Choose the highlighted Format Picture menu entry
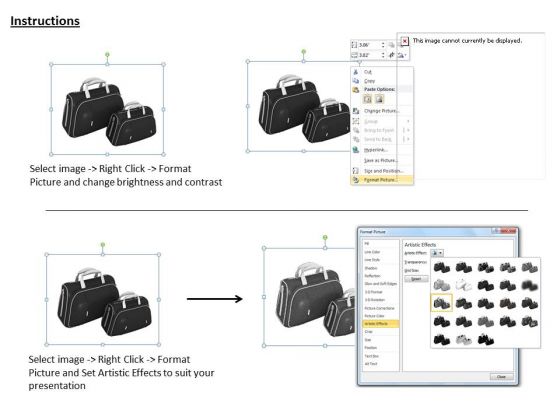Image resolution: width=560 pixels, height=420 pixels. 382,180
